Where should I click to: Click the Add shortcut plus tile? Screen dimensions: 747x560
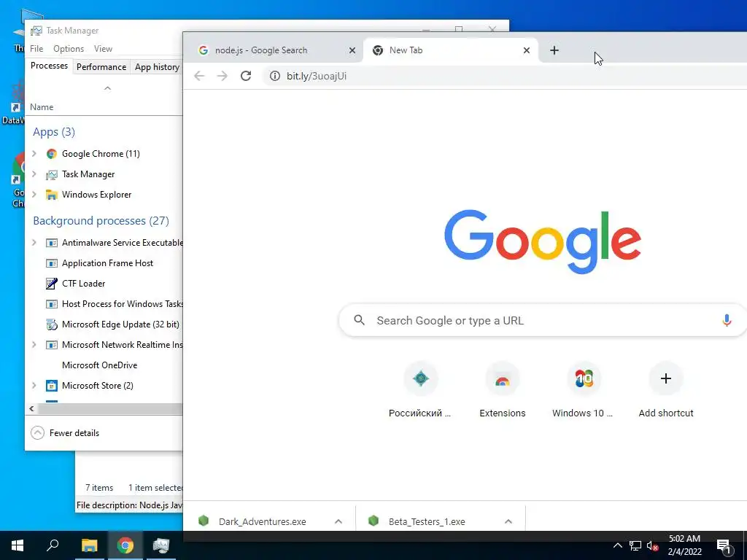click(666, 378)
